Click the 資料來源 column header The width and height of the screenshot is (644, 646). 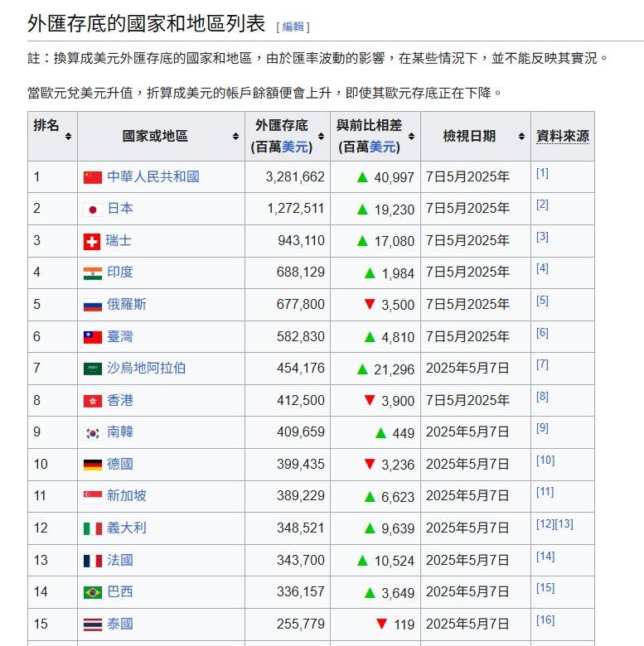[563, 136]
